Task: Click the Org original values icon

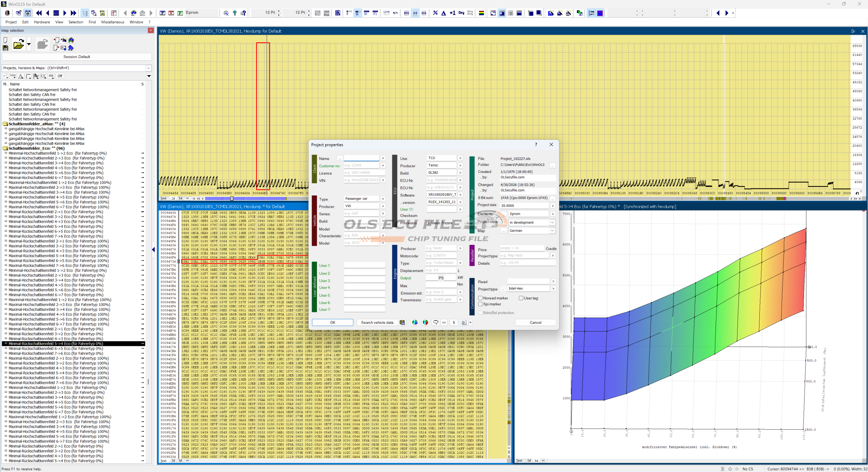Action: [461, 13]
